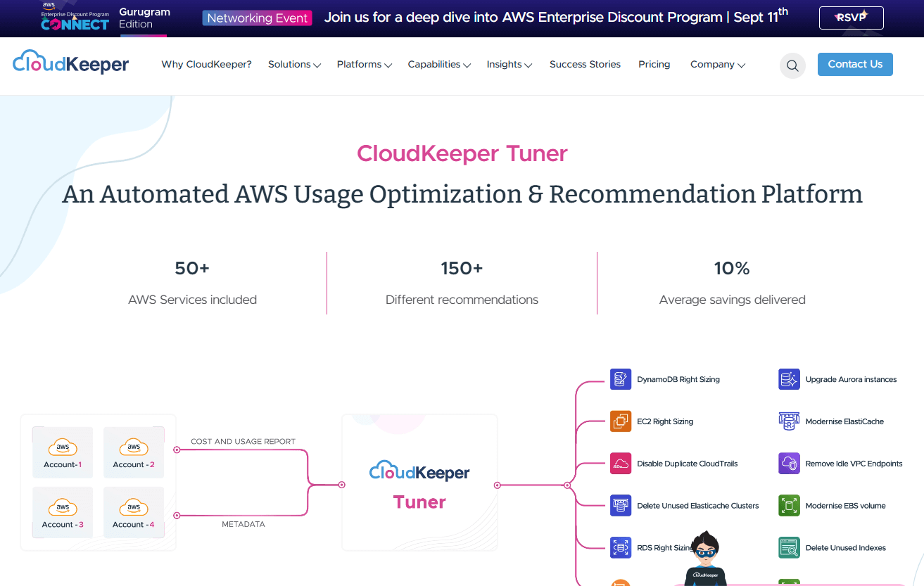Select the DynamoDB Right Sizing icon
Viewport: 924px width, 586px height.
tap(621, 379)
